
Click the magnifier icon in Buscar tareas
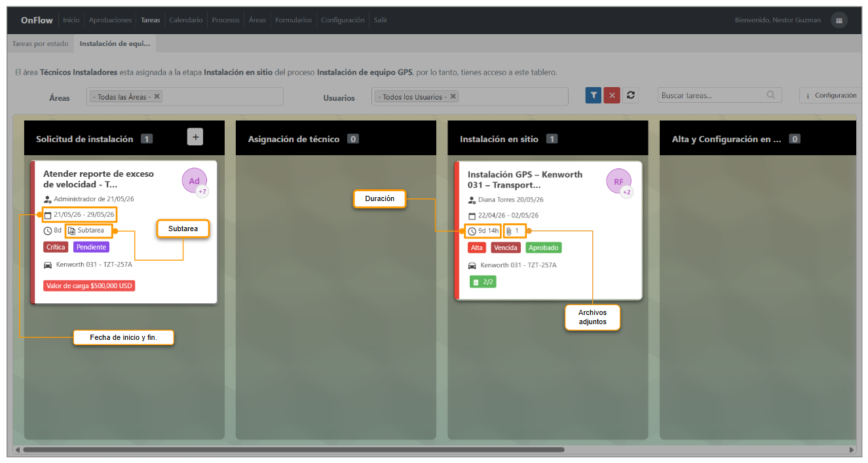pos(771,95)
